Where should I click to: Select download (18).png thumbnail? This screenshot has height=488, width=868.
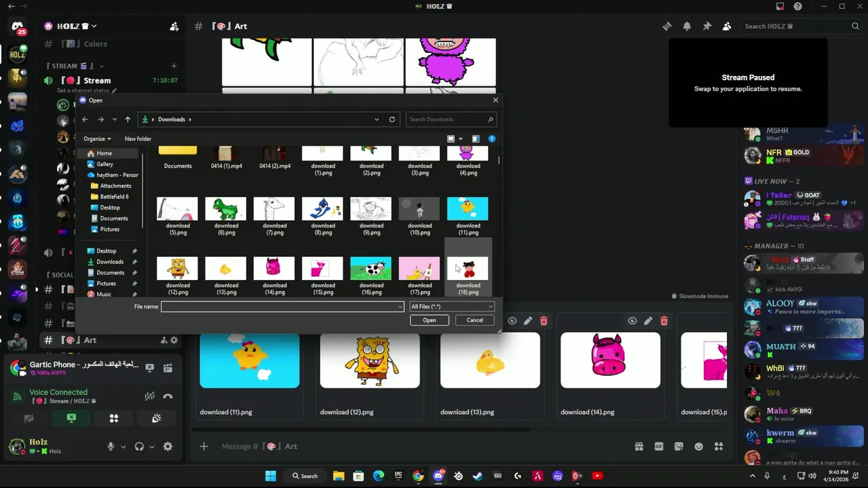point(468,268)
